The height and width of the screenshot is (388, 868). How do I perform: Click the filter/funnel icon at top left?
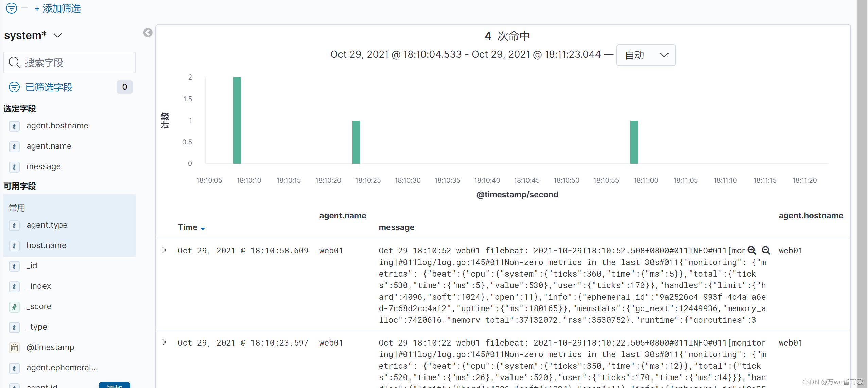[x=11, y=8]
